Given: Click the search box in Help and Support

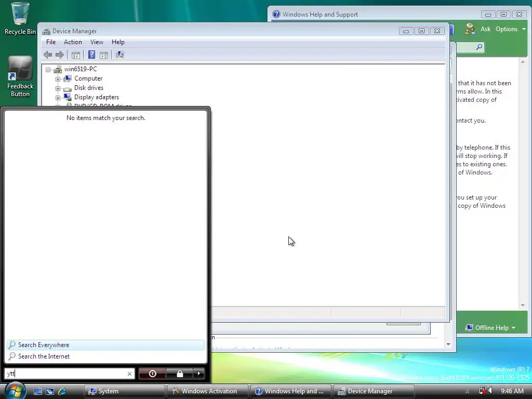Looking at the screenshot, I should pos(466,47).
